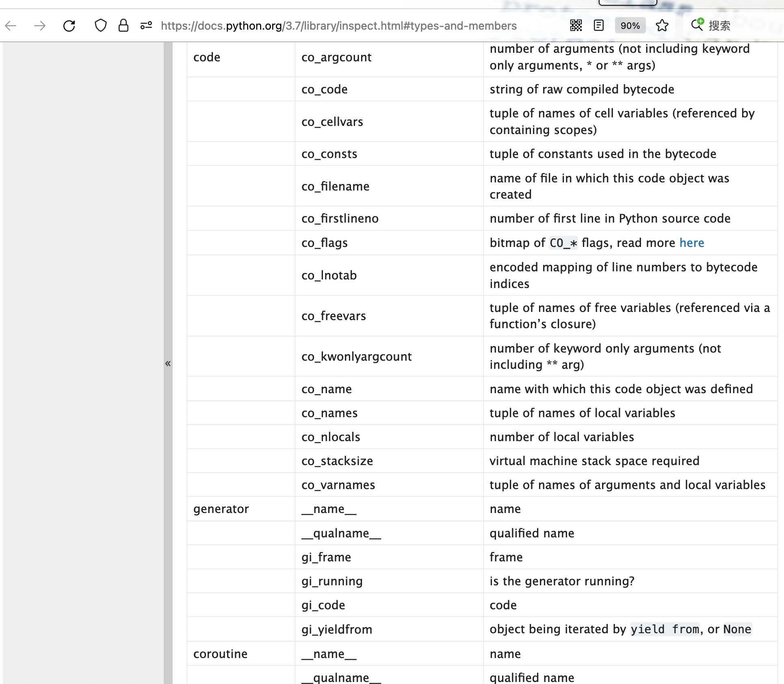Screen dimensions: 784x684
Task: Click the search engine magnifier icon
Action: tap(697, 25)
